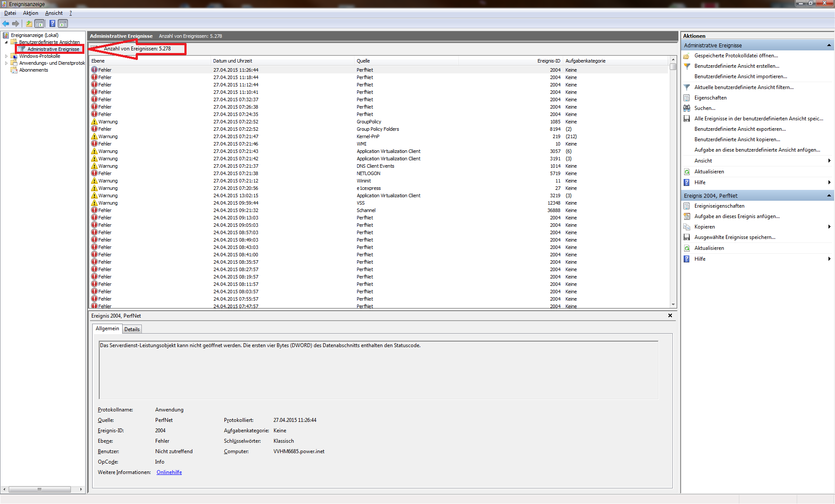Open the Onlinehilfe link
The image size is (835, 504).
(x=169, y=472)
